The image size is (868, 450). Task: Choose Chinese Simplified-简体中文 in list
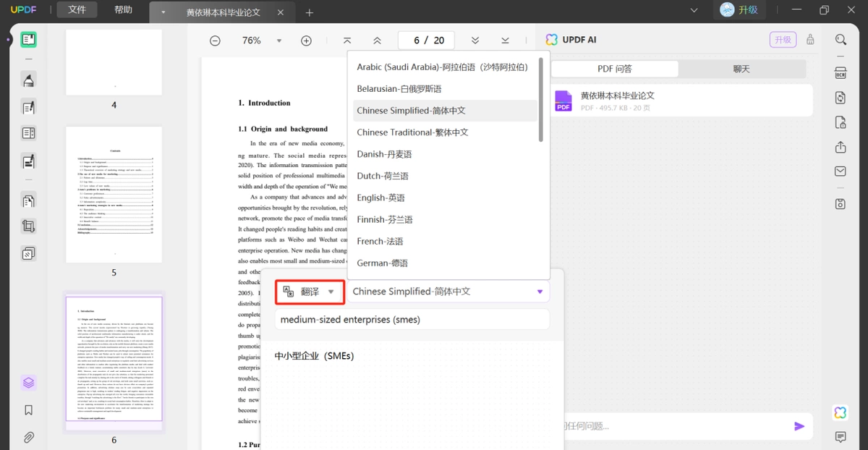click(x=445, y=111)
